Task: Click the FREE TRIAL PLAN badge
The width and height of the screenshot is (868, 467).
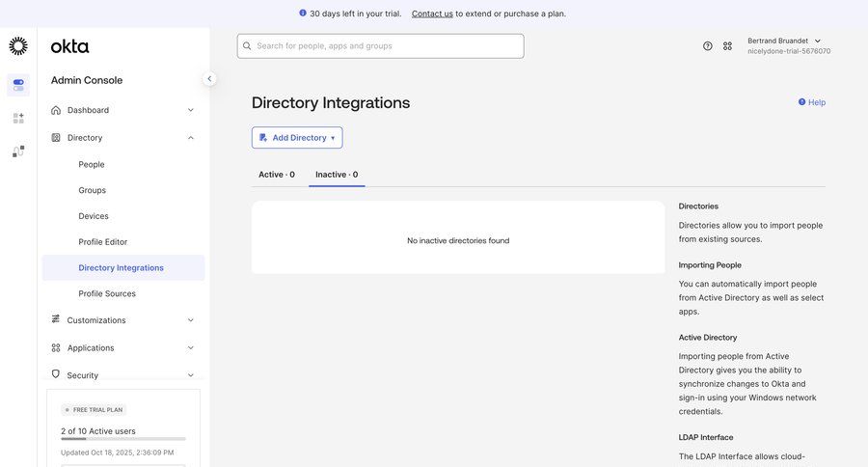Action: point(94,410)
